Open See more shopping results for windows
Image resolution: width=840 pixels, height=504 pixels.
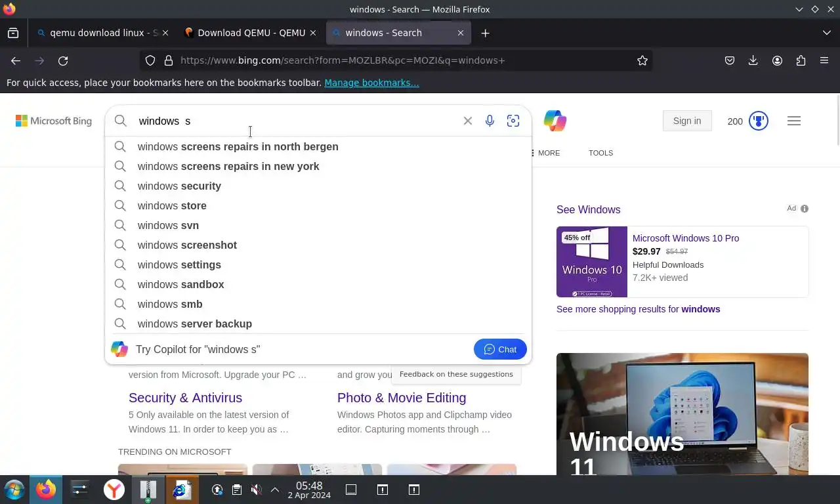pos(638,309)
